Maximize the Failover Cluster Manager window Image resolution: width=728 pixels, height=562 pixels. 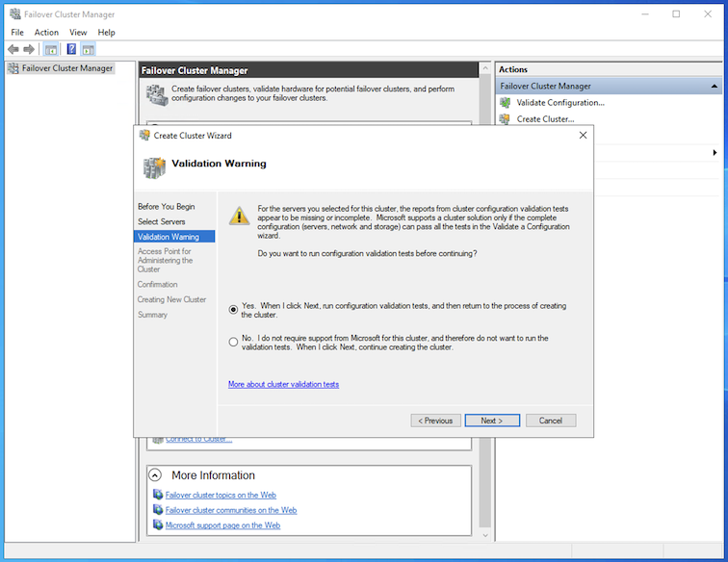pyautogui.click(x=676, y=13)
